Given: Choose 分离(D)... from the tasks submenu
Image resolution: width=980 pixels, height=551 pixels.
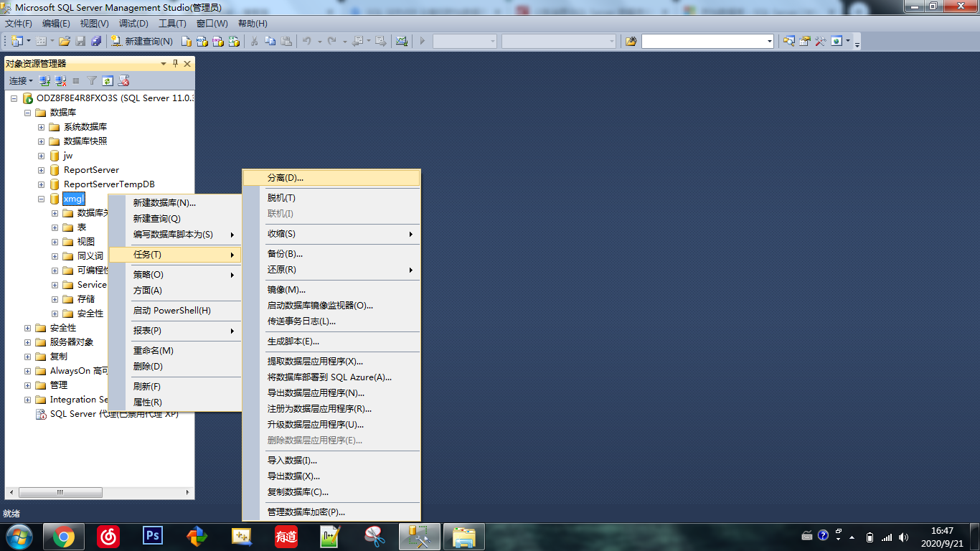Looking at the screenshot, I should tap(331, 177).
